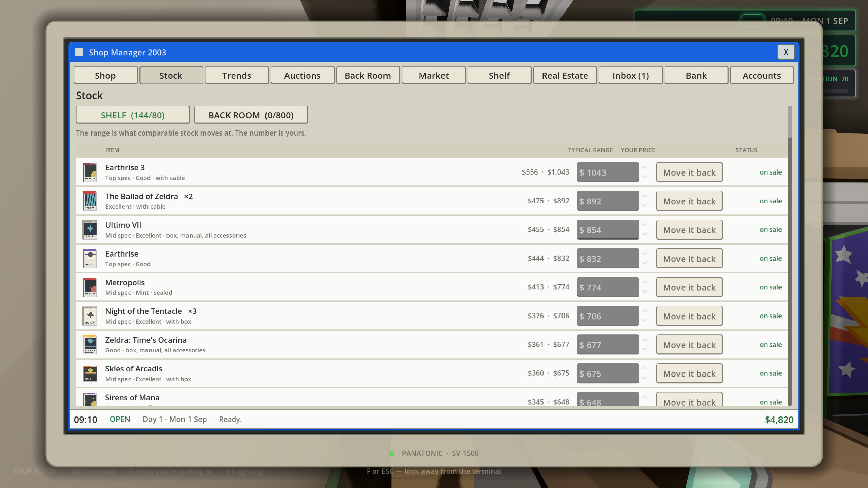Open the Auctions tab
This screenshot has height=488, width=868.
[302, 75]
